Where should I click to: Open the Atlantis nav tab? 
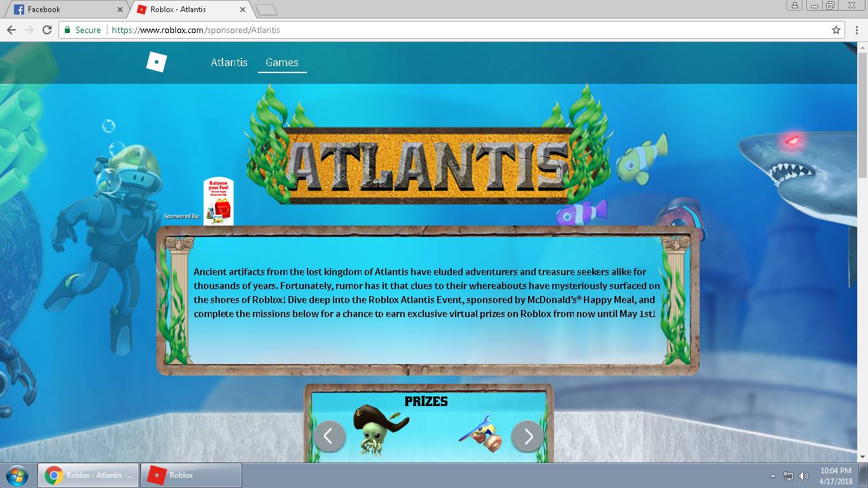[x=229, y=62]
